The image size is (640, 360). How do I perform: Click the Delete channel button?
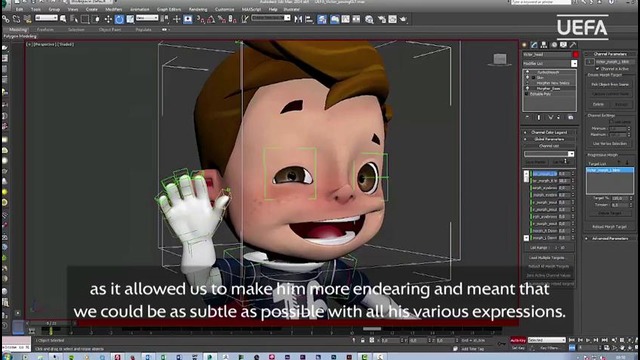(x=598, y=104)
